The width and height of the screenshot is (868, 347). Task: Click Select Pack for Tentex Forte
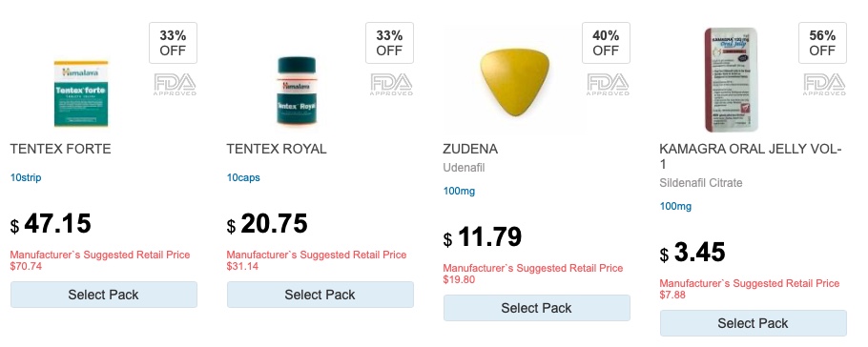[104, 295]
